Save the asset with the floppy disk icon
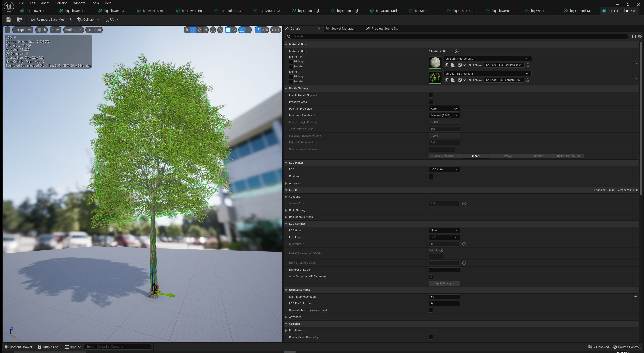This screenshot has height=353, width=644. click(8, 20)
